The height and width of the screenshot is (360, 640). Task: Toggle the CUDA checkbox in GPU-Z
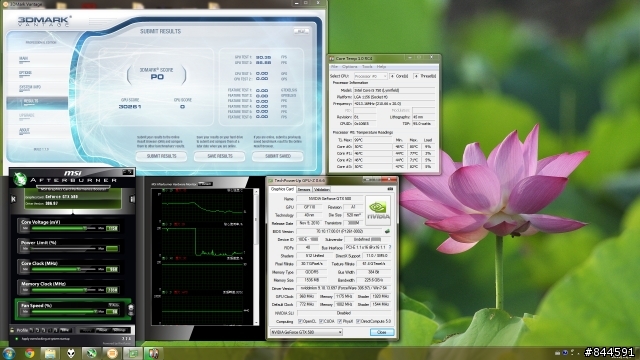(x=321, y=321)
